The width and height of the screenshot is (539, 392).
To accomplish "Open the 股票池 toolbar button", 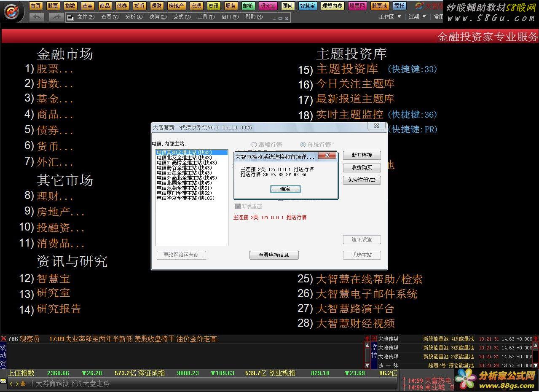I will coord(380,5).
